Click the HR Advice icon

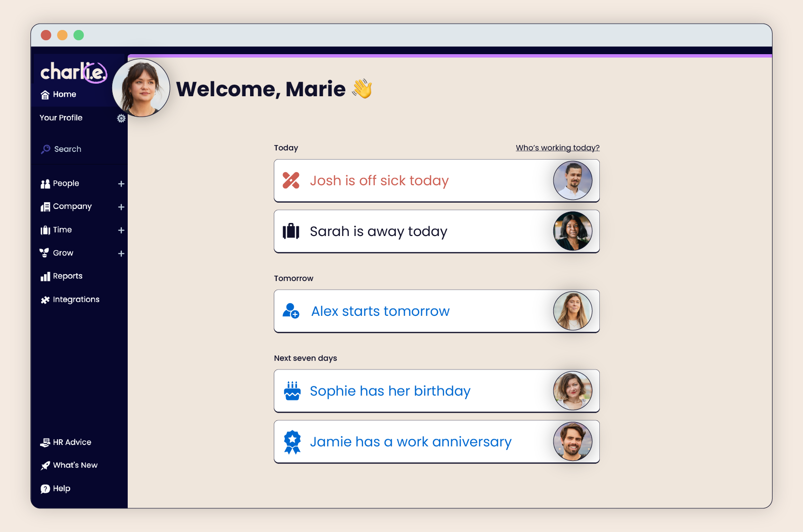pos(45,442)
